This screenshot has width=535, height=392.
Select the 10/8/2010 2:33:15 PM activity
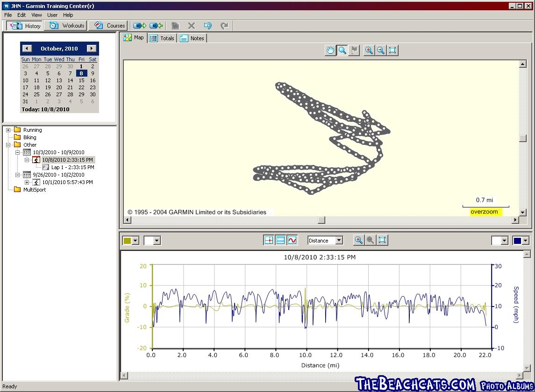click(68, 160)
